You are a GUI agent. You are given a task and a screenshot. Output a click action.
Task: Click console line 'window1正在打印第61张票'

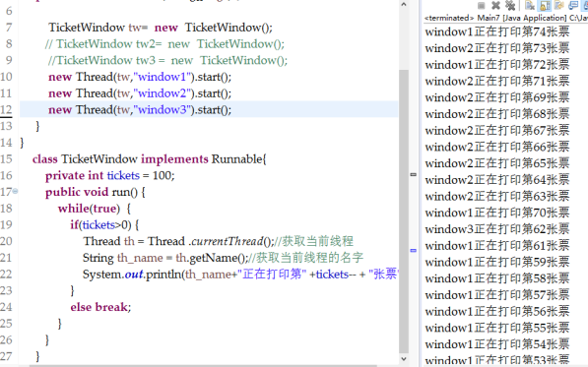497,246
